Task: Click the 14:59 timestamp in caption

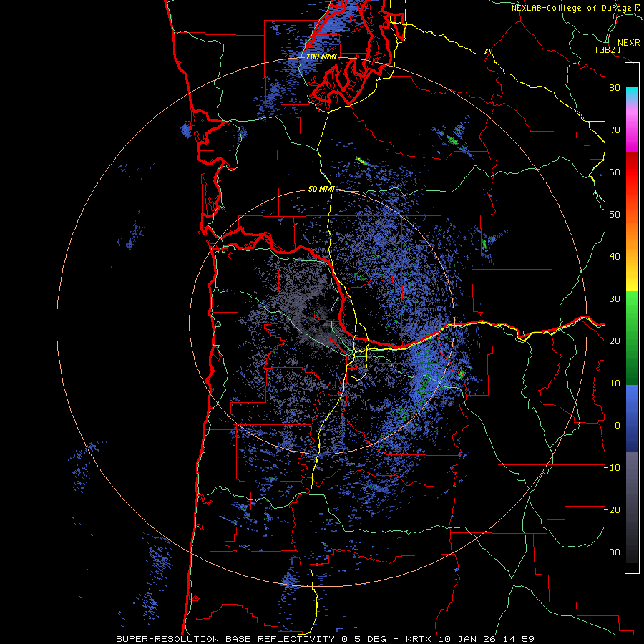Action: tap(519, 639)
